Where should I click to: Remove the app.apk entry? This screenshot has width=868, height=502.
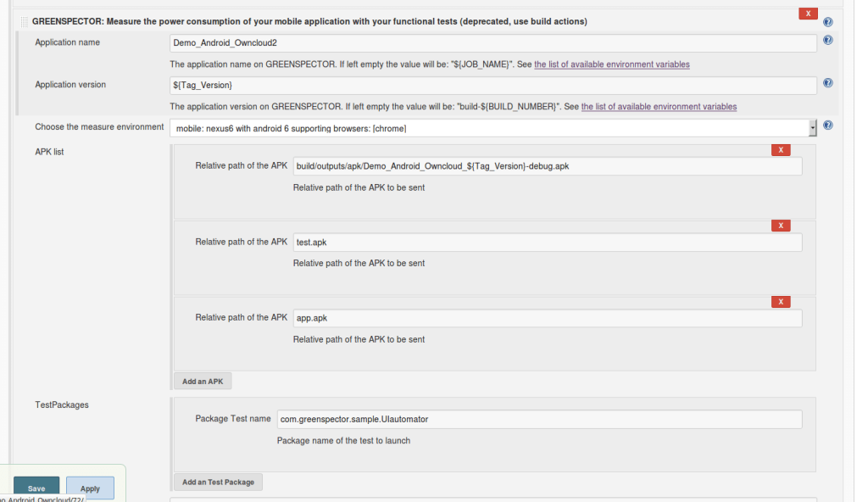point(781,302)
